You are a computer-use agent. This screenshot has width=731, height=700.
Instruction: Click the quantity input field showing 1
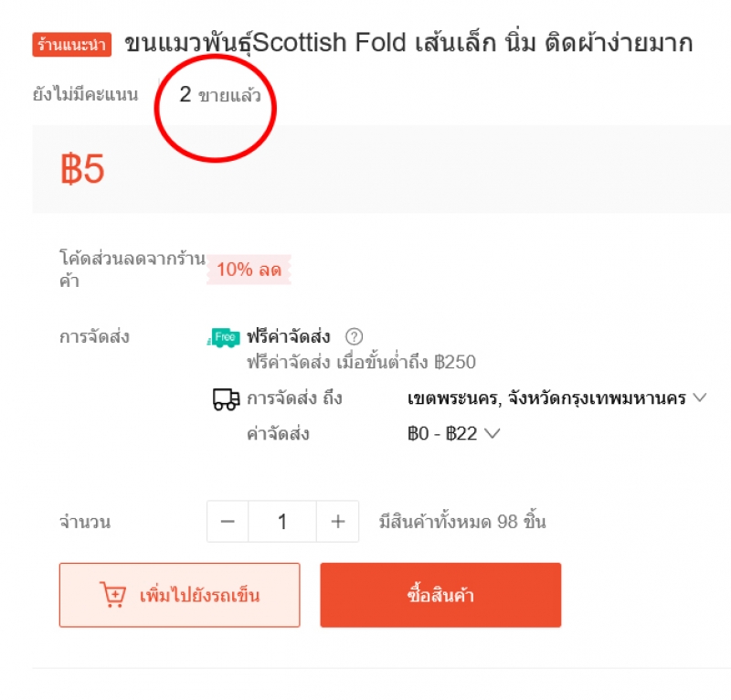pyautogui.click(x=282, y=522)
